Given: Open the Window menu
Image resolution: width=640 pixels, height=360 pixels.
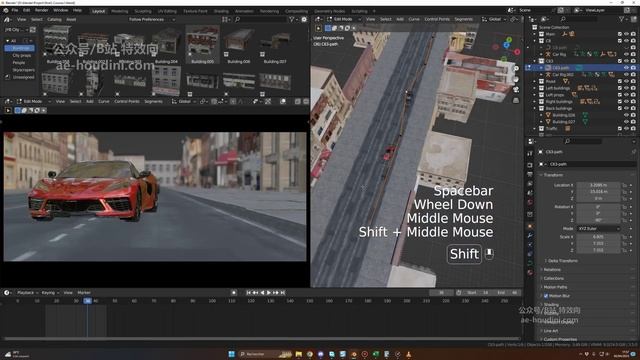Looking at the screenshot, I should click(60, 10).
